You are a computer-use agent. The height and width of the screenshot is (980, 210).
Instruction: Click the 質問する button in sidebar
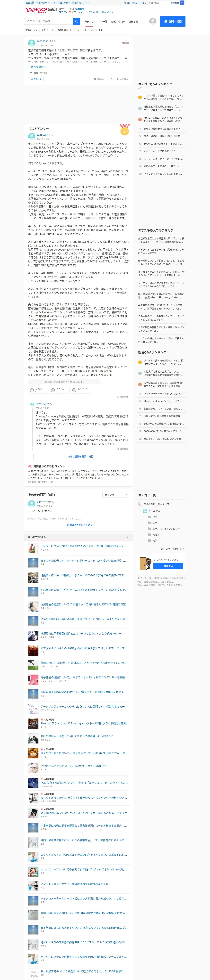click(168, 566)
